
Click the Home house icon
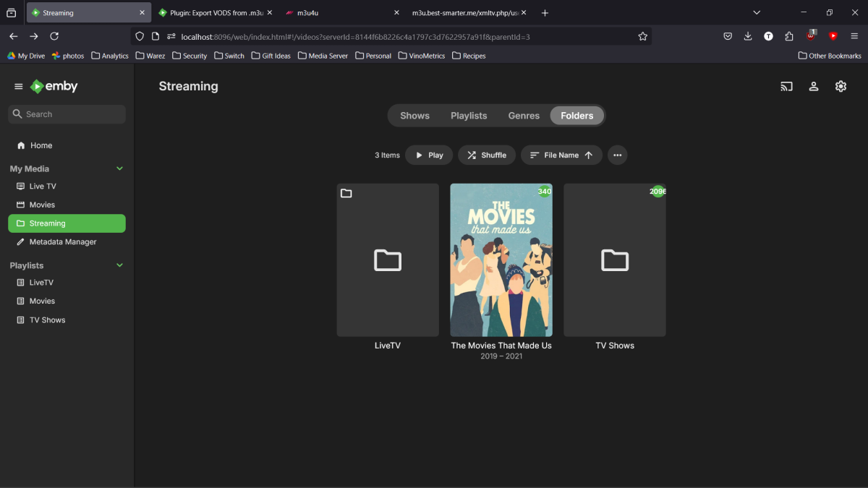click(x=21, y=145)
